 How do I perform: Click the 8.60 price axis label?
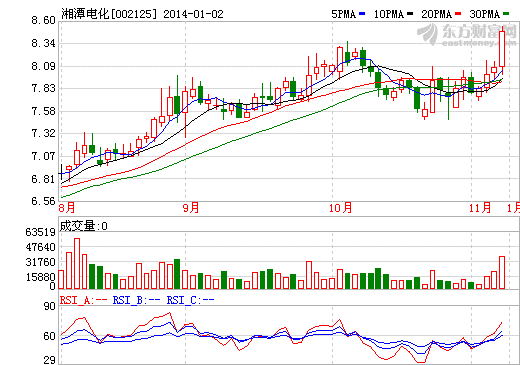43,20
